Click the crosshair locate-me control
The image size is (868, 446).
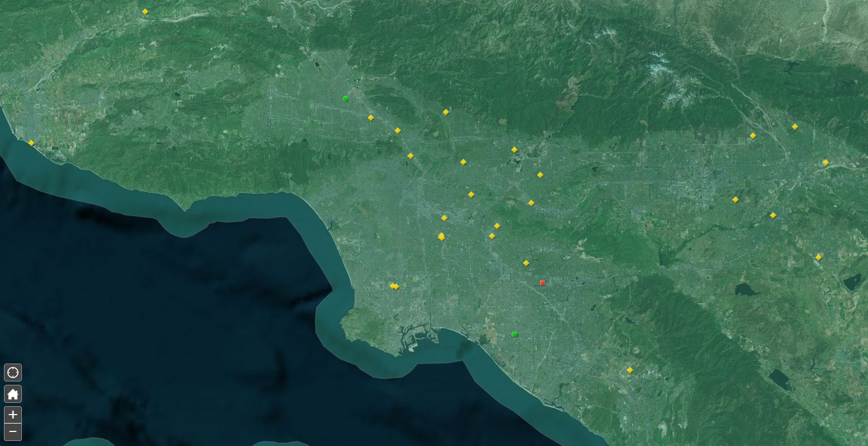(x=12, y=372)
